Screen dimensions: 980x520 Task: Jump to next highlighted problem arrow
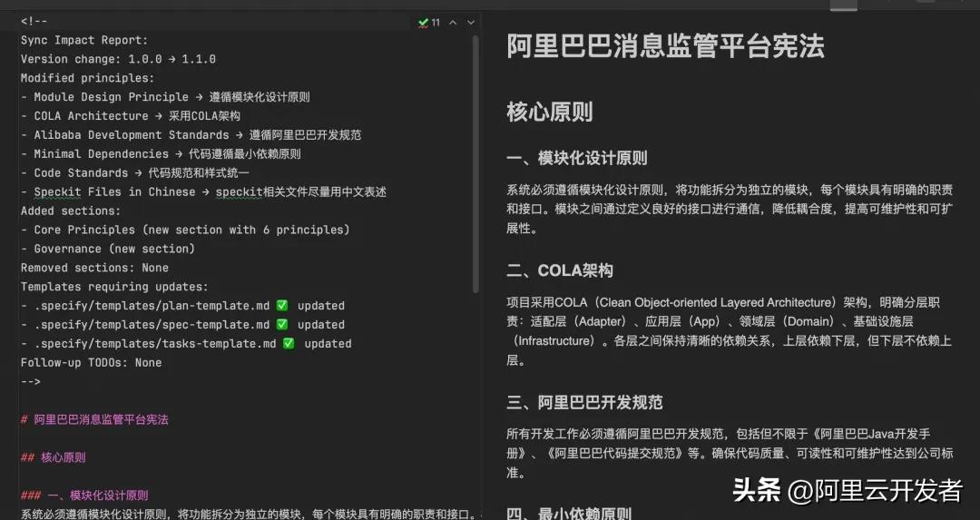tap(471, 23)
